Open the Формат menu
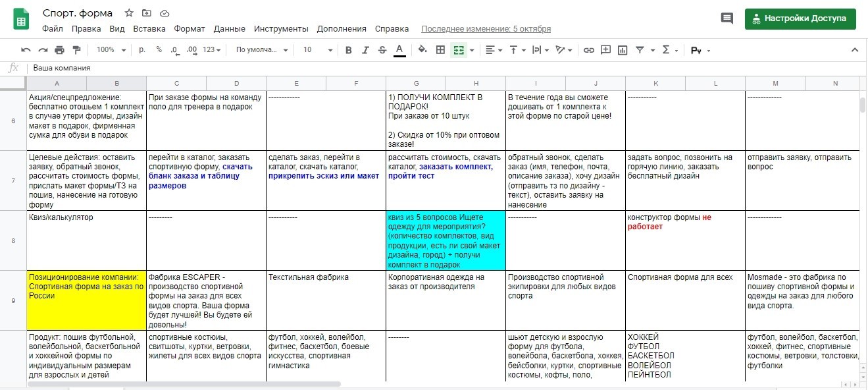This screenshot has height=390, width=868. coord(190,29)
